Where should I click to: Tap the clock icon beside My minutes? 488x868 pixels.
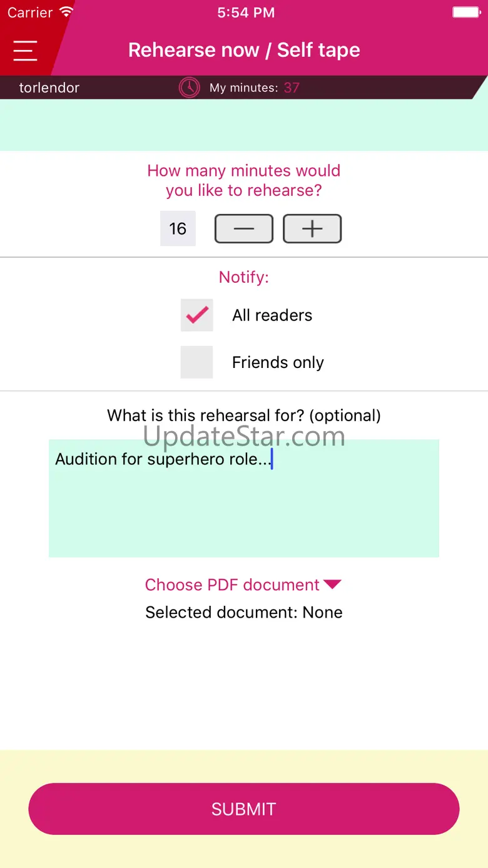[189, 88]
